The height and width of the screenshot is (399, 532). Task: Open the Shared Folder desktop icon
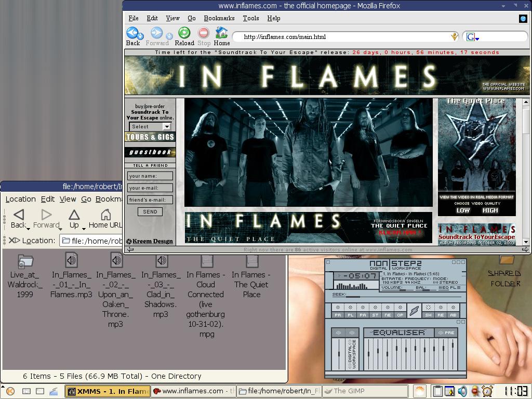pos(507,260)
